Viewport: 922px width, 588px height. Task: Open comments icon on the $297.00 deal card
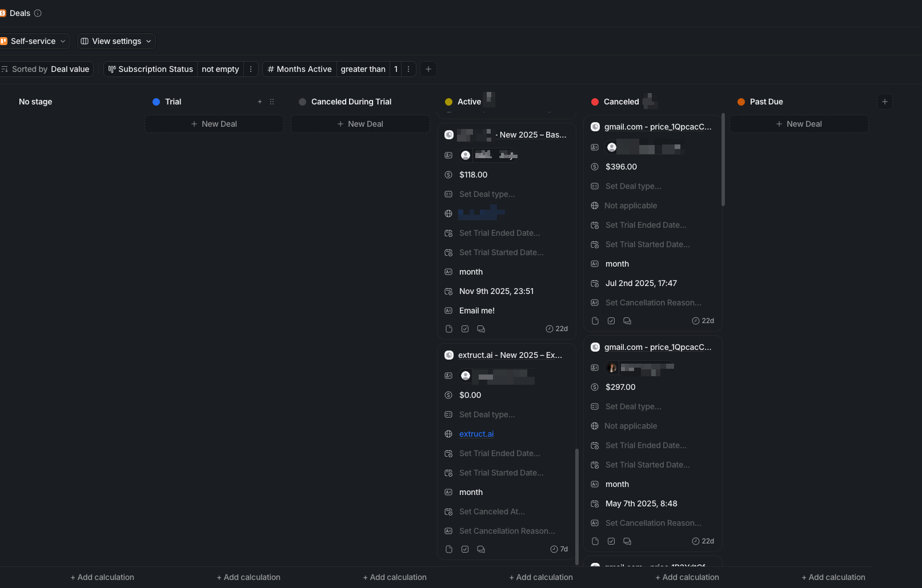[x=627, y=541]
